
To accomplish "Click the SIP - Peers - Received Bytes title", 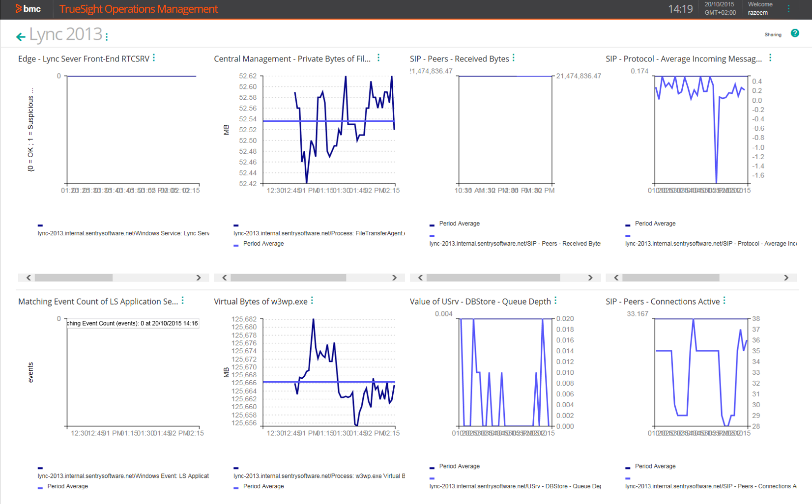I will [x=460, y=59].
